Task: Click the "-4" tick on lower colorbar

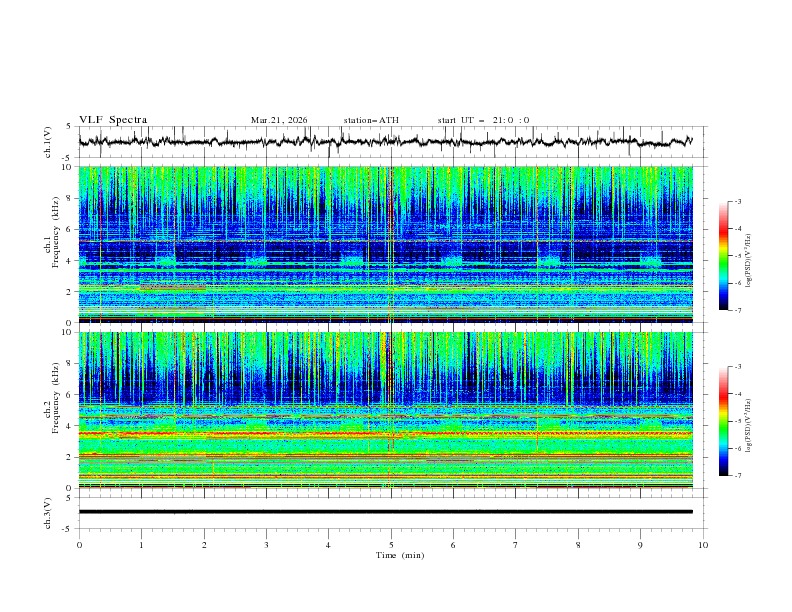Action: pyautogui.click(x=737, y=394)
